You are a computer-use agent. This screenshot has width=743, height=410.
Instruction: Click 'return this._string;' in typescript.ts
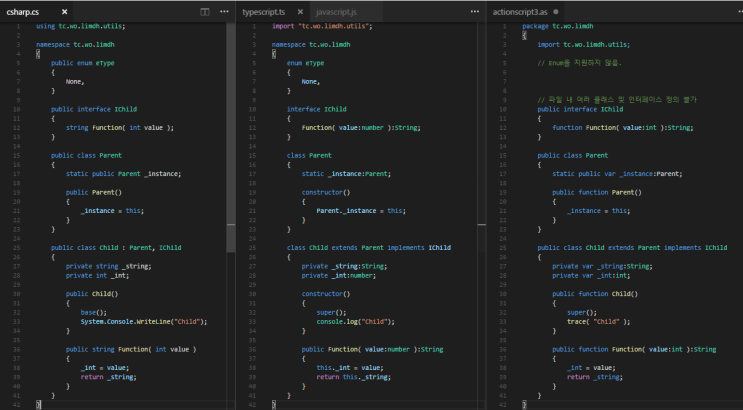tap(353, 377)
